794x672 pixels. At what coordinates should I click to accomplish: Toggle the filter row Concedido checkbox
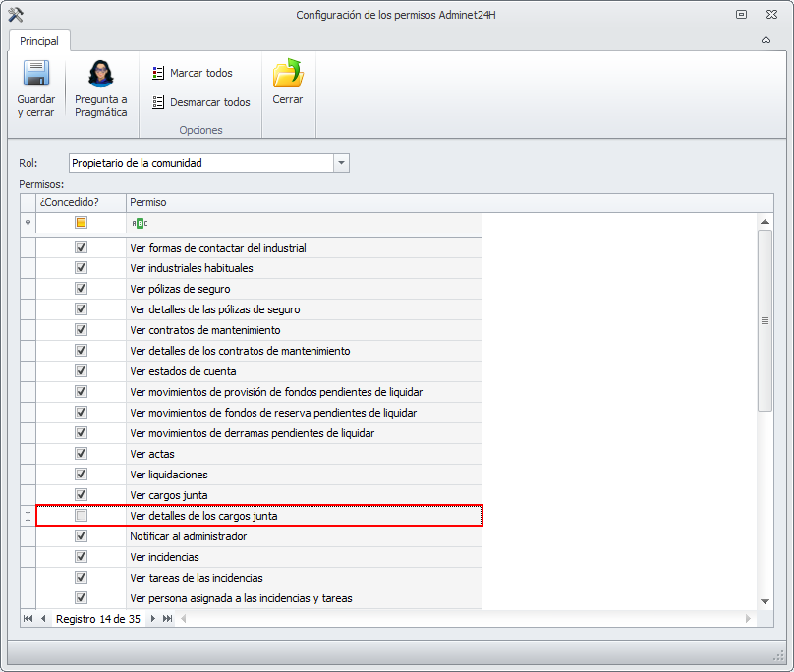(81, 223)
